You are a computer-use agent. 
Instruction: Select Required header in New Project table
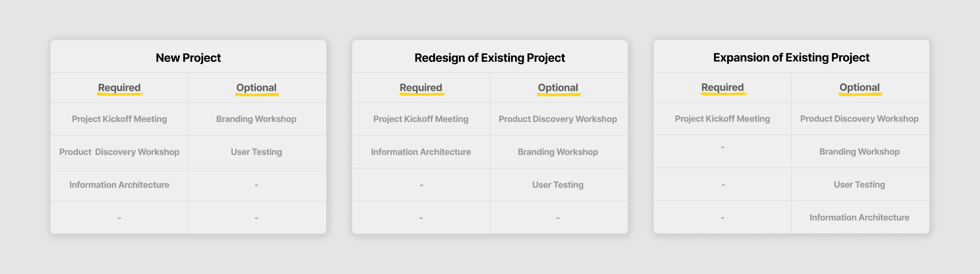click(x=119, y=88)
